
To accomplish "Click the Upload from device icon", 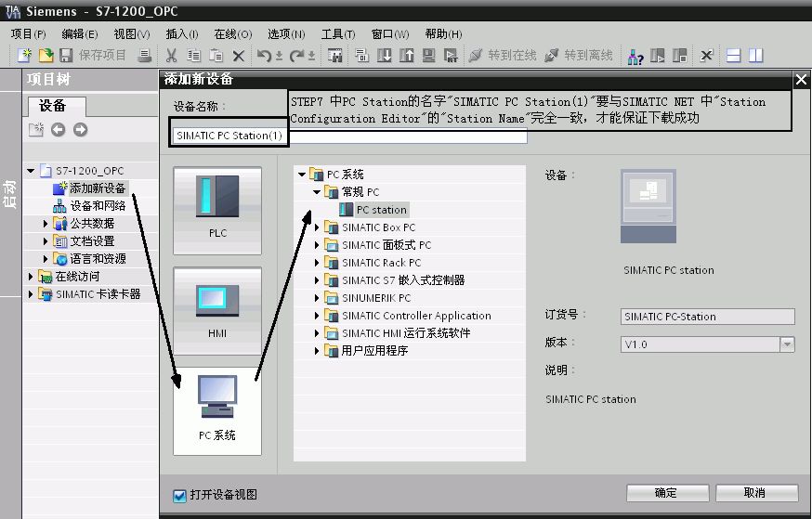I will (407, 55).
